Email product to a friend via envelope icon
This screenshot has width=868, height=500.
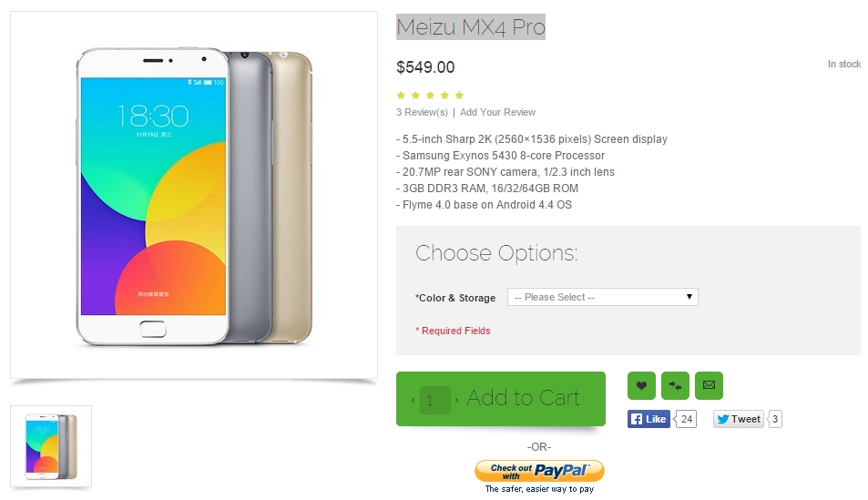(709, 385)
